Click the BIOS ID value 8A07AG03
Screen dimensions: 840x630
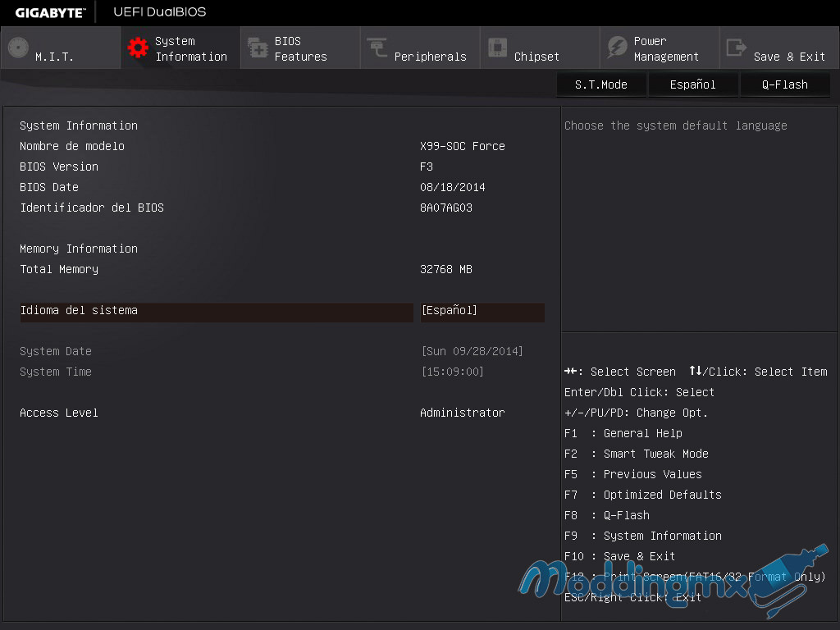pyautogui.click(x=446, y=208)
